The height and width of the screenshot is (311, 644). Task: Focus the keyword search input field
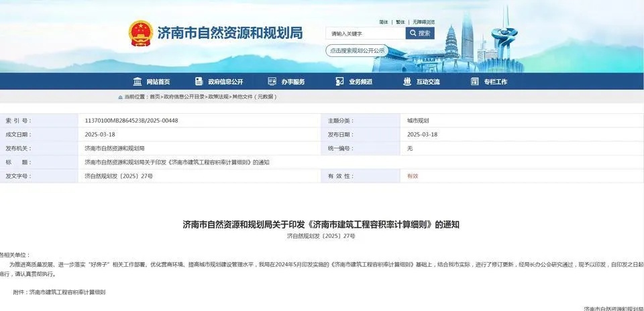pyautogui.click(x=366, y=34)
